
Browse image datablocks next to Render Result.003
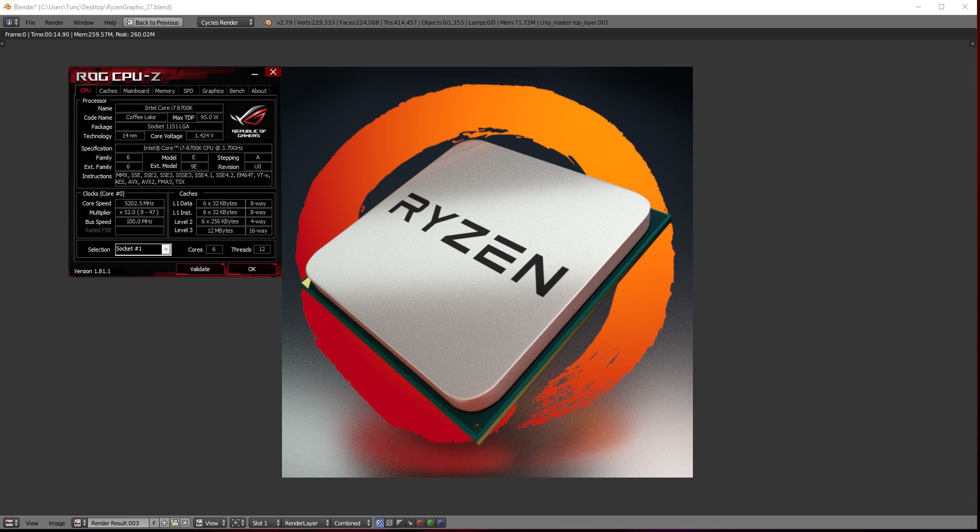coord(80,523)
